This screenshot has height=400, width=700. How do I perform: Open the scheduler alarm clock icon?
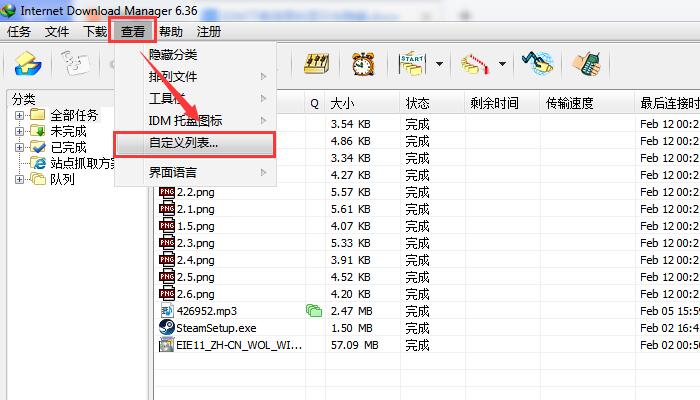point(363,64)
